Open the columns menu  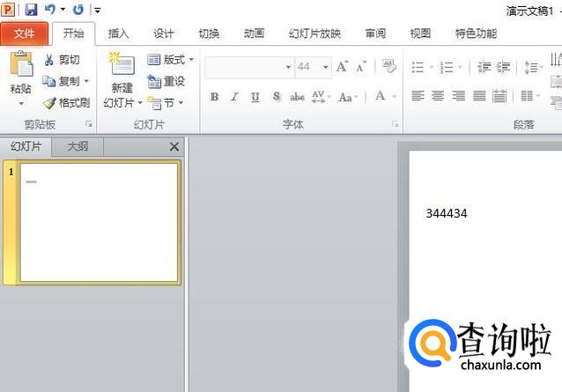pos(529,96)
